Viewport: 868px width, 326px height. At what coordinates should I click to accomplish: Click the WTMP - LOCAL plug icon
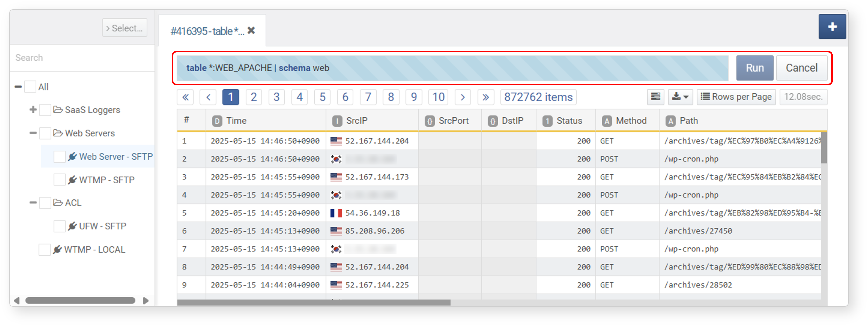point(57,250)
